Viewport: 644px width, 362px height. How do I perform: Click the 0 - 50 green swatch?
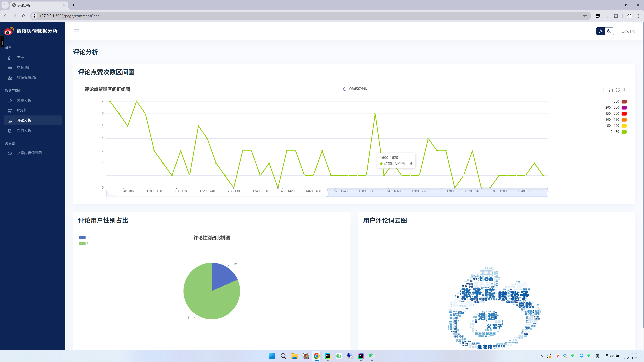(x=624, y=132)
